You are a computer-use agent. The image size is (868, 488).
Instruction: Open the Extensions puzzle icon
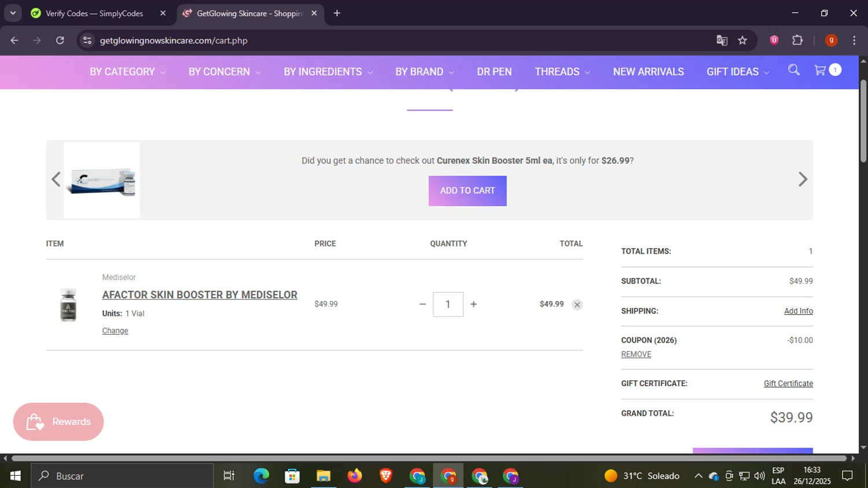pos(797,40)
